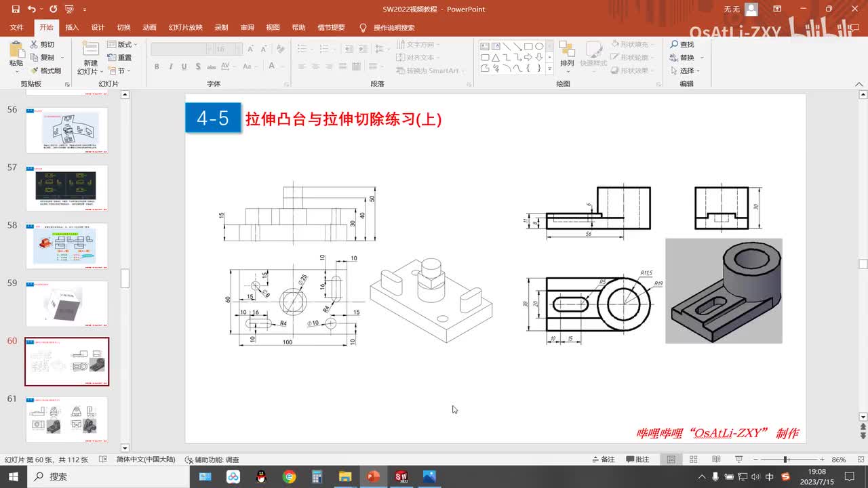
Task: Select slide 58 thumbnail
Action: (66, 246)
